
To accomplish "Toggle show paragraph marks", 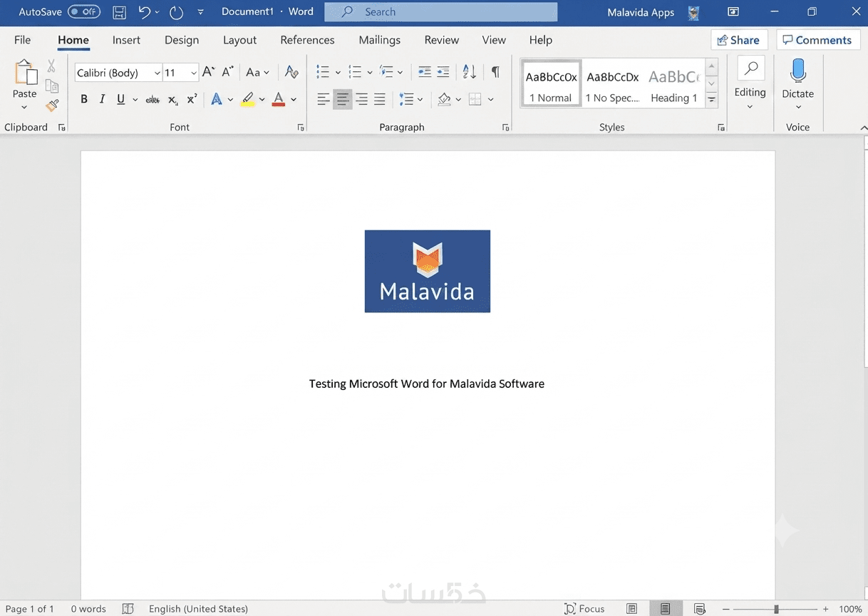I will 495,72.
